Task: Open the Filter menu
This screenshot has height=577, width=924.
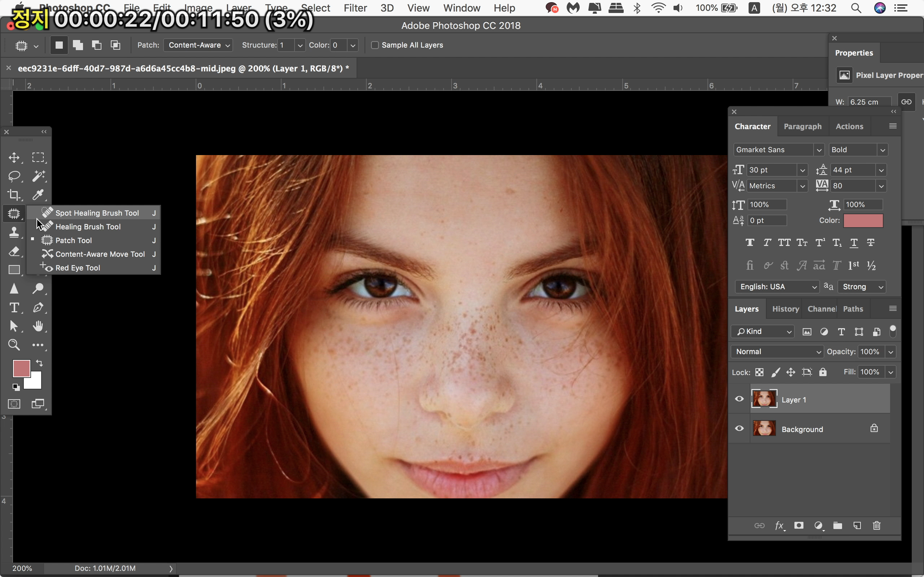Action: (x=355, y=8)
